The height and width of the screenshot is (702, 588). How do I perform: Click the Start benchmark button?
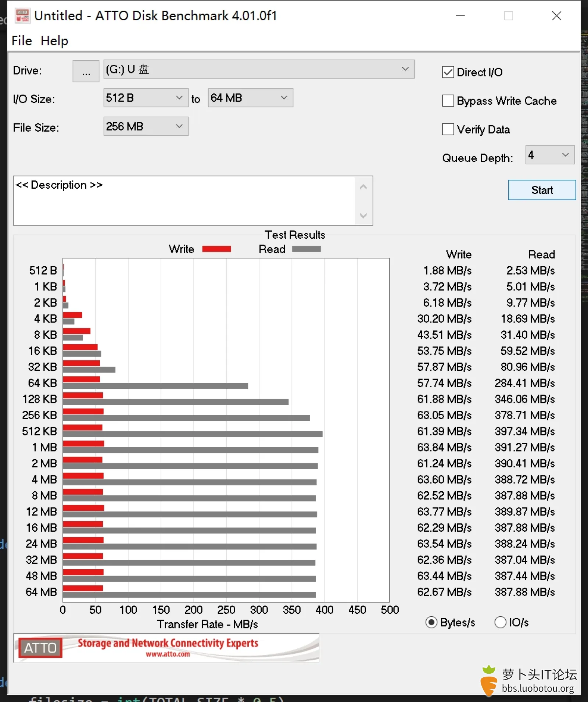click(542, 190)
